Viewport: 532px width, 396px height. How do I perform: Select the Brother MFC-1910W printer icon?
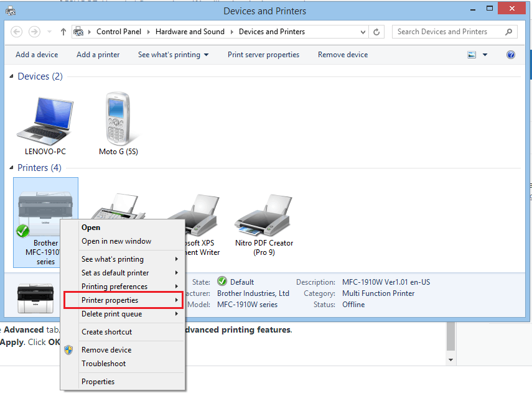[x=45, y=214]
